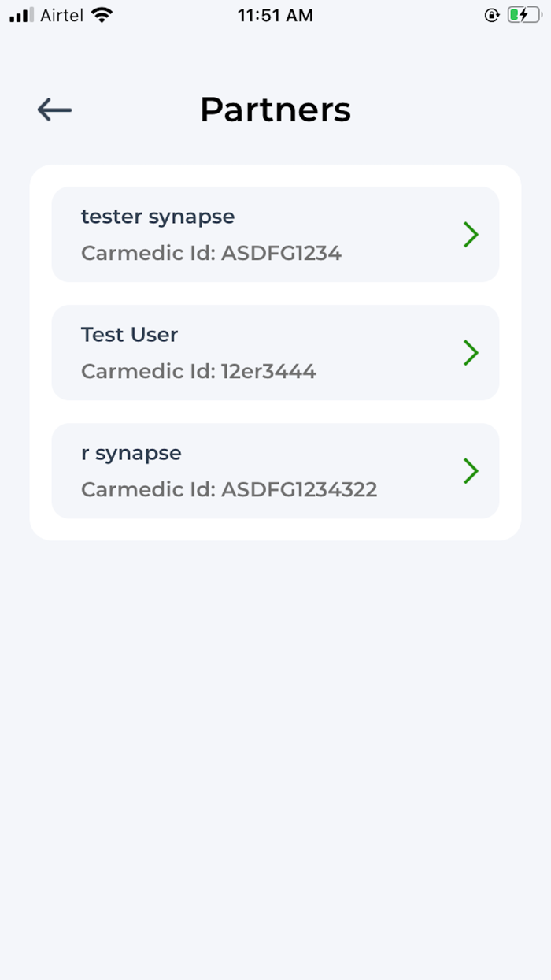Tap the green chevron beside Test User
The width and height of the screenshot is (551, 980).
click(471, 353)
